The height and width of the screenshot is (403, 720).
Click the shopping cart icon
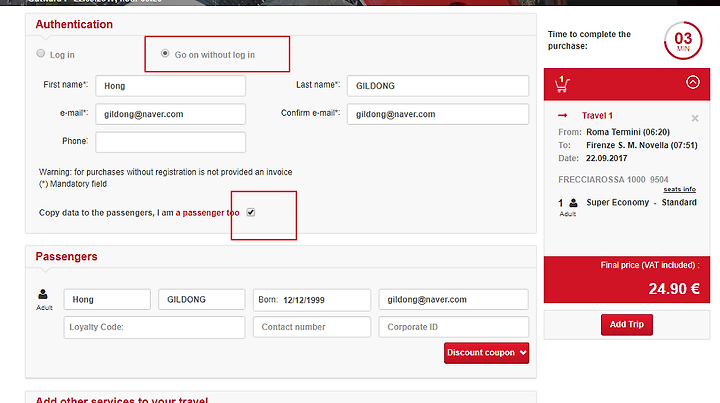coord(562,84)
